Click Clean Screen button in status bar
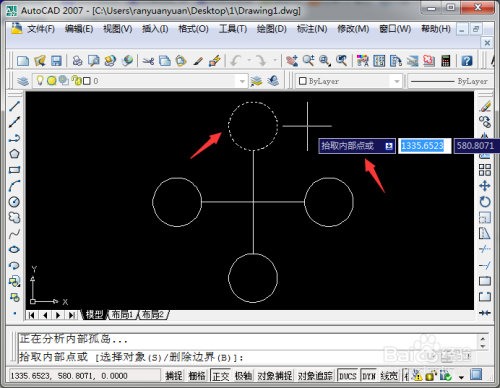The width and height of the screenshot is (500, 388). (x=476, y=375)
